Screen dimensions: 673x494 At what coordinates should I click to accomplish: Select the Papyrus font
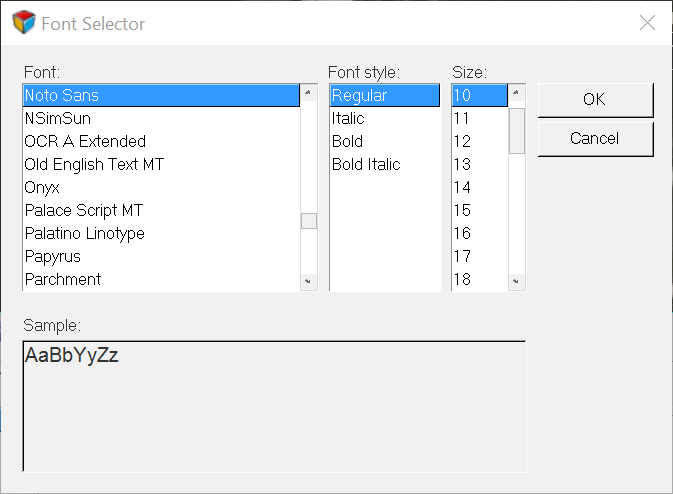(x=53, y=257)
